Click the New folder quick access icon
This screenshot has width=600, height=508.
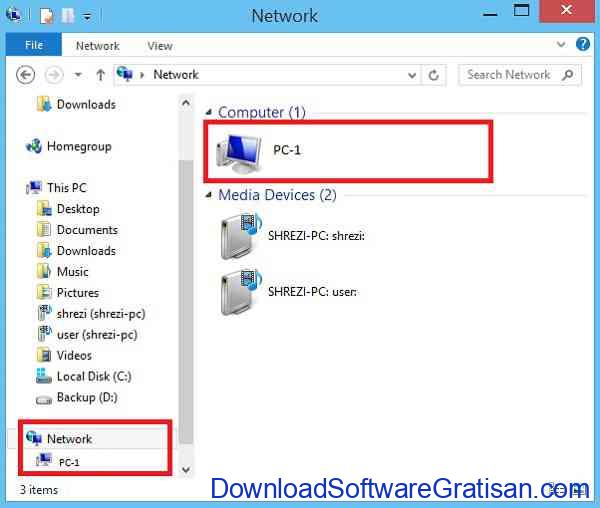click(68, 16)
